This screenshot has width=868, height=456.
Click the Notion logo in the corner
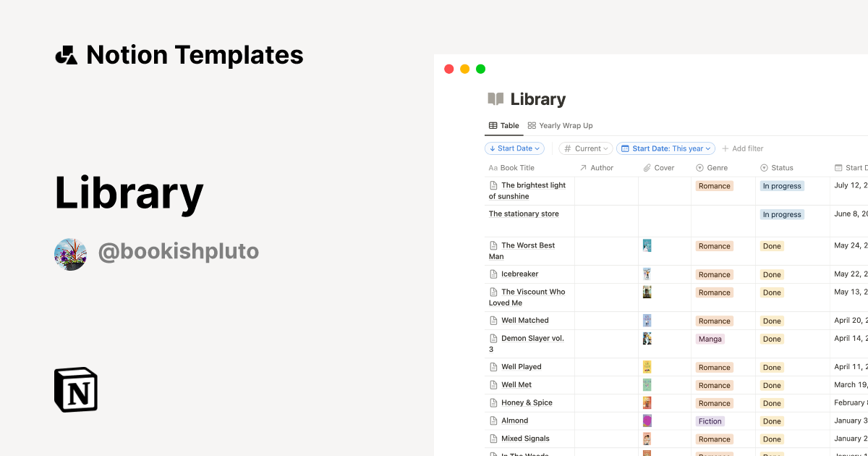pyautogui.click(x=76, y=389)
